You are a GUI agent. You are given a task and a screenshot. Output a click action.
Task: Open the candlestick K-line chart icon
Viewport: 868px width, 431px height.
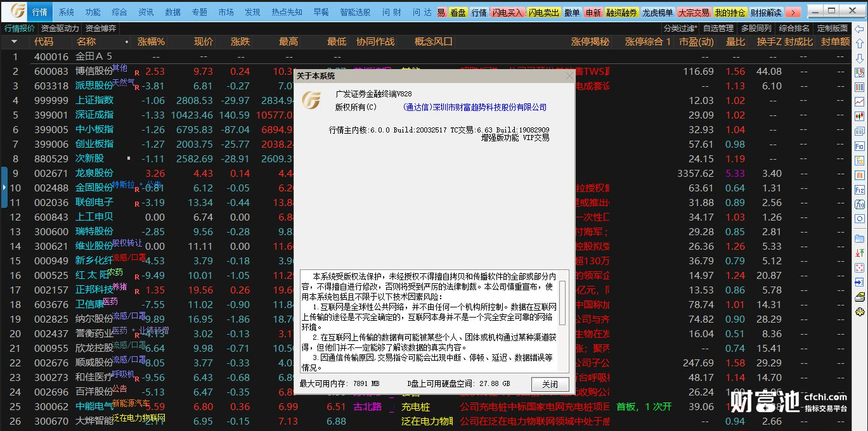860,116
